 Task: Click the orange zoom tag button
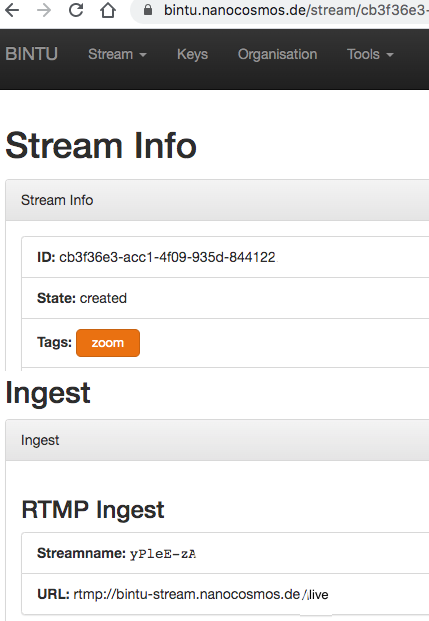(108, 343)
